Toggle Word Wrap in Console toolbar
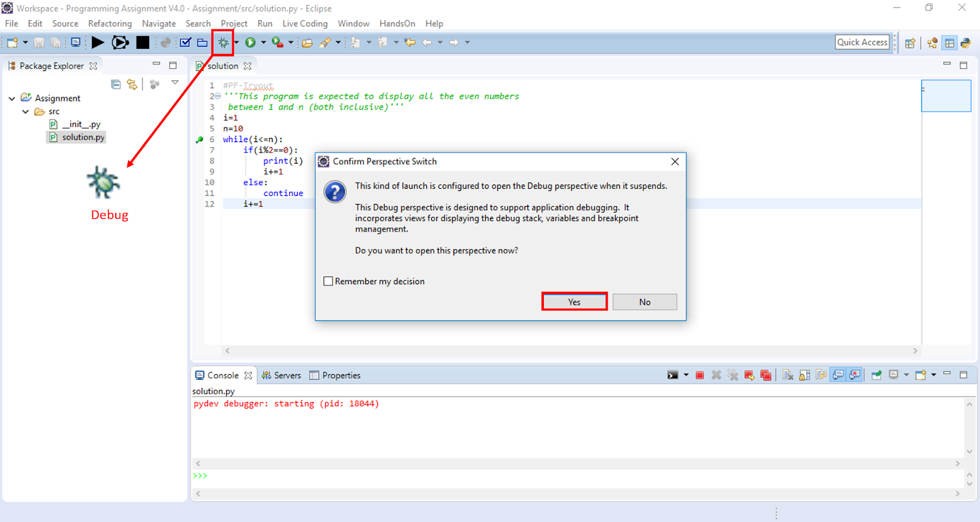 [x=821, y=375]
